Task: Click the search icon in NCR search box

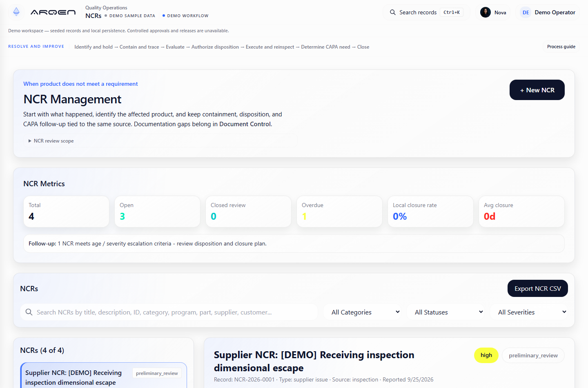Action: click(x=29, y=312)
